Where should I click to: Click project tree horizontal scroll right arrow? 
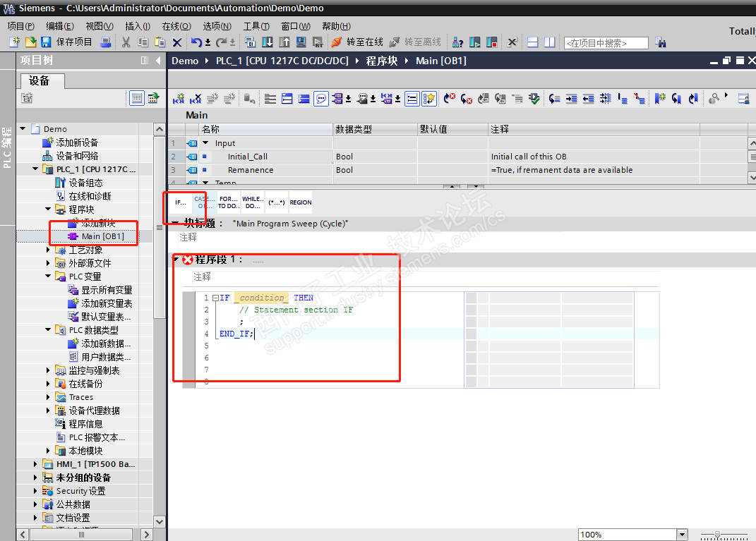tap(147, 534)
